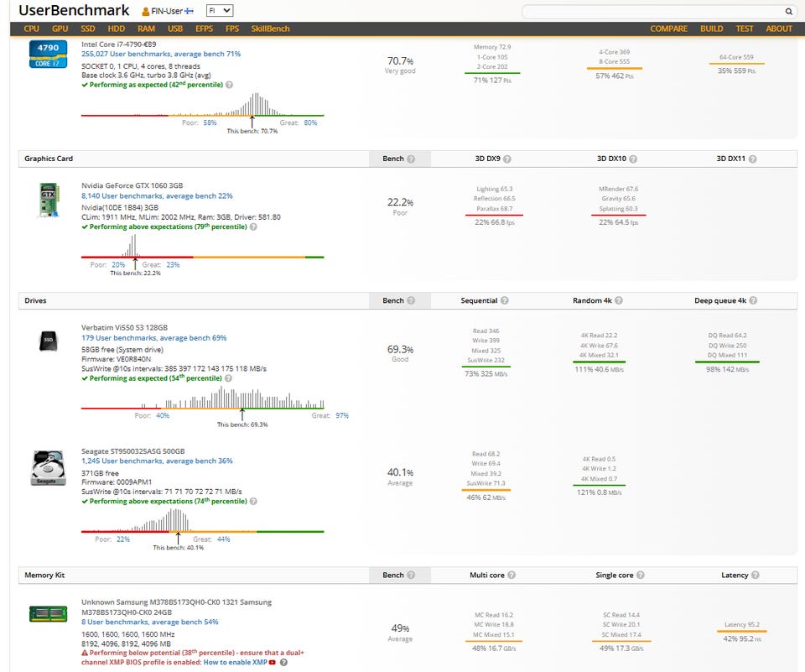Click the Intel Core i7 4790 badge
805x672 pixels.
click(x=48, y=54)
